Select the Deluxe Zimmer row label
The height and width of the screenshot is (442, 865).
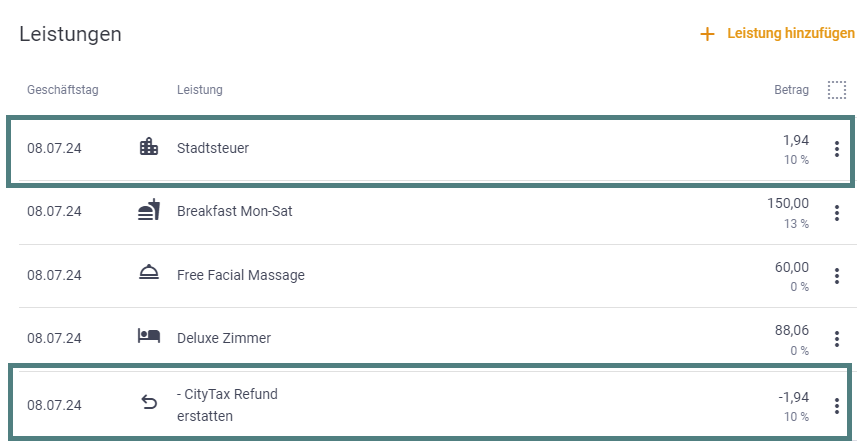[224, 338]
